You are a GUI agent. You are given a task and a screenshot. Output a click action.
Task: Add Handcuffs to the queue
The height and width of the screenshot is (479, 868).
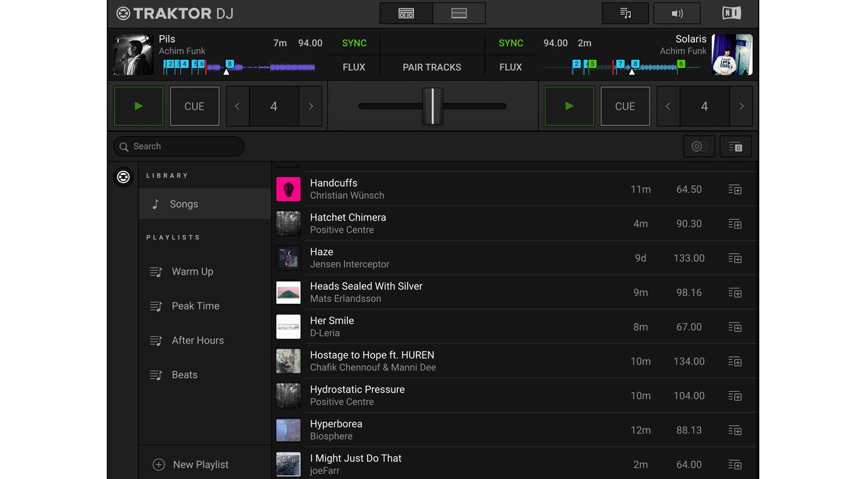click(735, 189)
